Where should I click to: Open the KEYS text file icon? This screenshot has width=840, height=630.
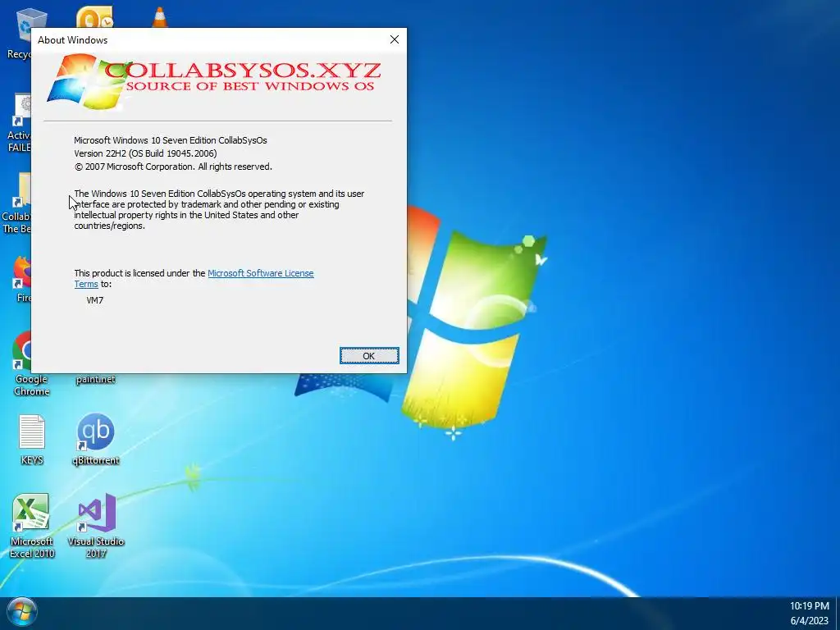tap(32, 440)
